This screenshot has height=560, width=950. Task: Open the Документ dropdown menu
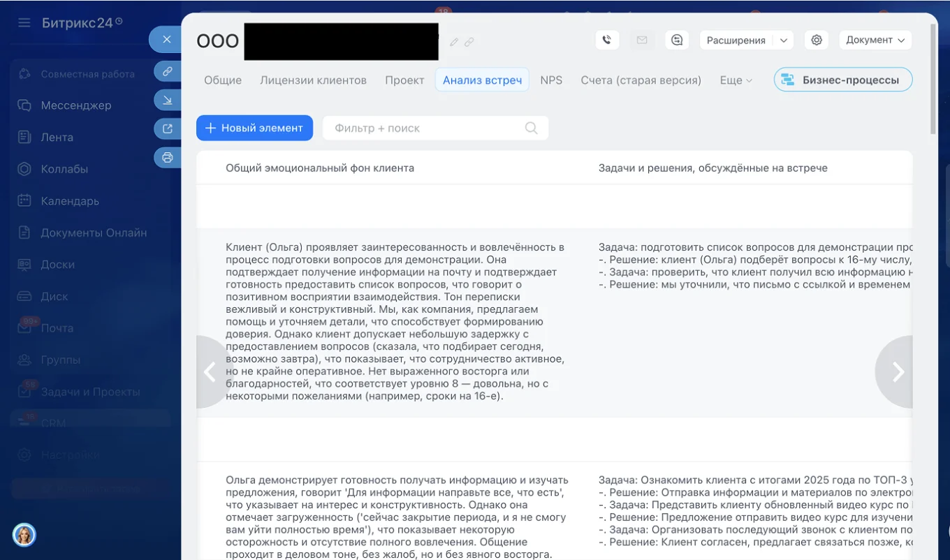click(x=875, y=40)
